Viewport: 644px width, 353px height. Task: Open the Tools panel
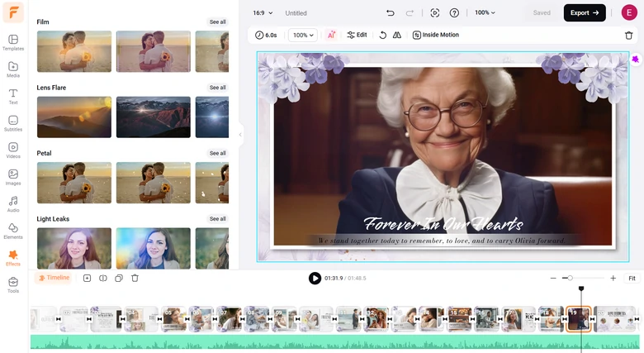click(x=13, y=285)
